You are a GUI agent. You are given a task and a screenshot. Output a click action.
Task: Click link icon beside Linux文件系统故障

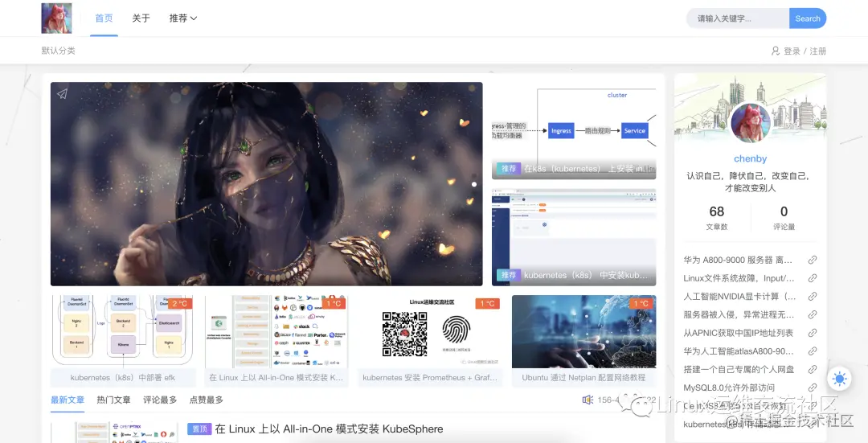click(812, 278)
